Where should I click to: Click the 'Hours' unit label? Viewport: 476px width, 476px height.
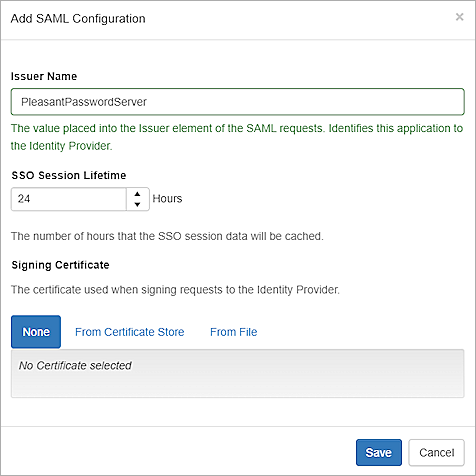coord(167,199)
